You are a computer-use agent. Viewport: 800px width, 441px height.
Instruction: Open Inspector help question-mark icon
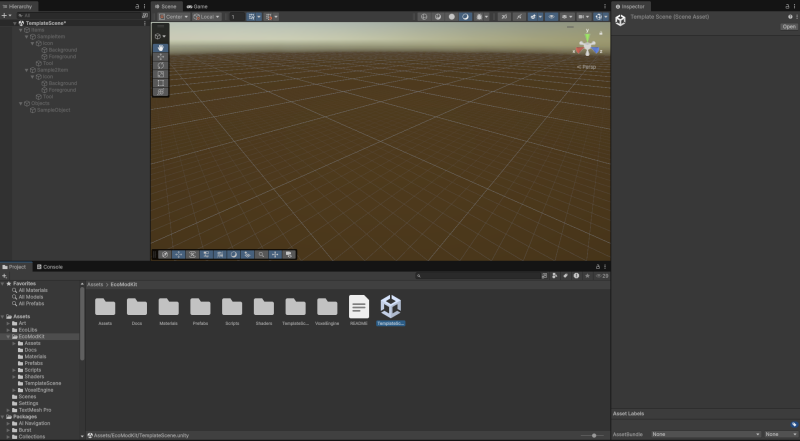click(x=790, y=17)
